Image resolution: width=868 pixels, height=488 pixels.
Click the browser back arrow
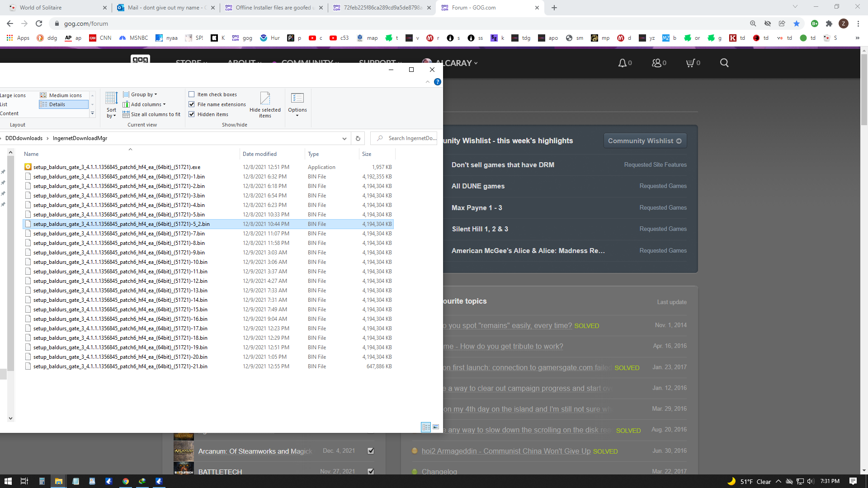pos(10,23)
